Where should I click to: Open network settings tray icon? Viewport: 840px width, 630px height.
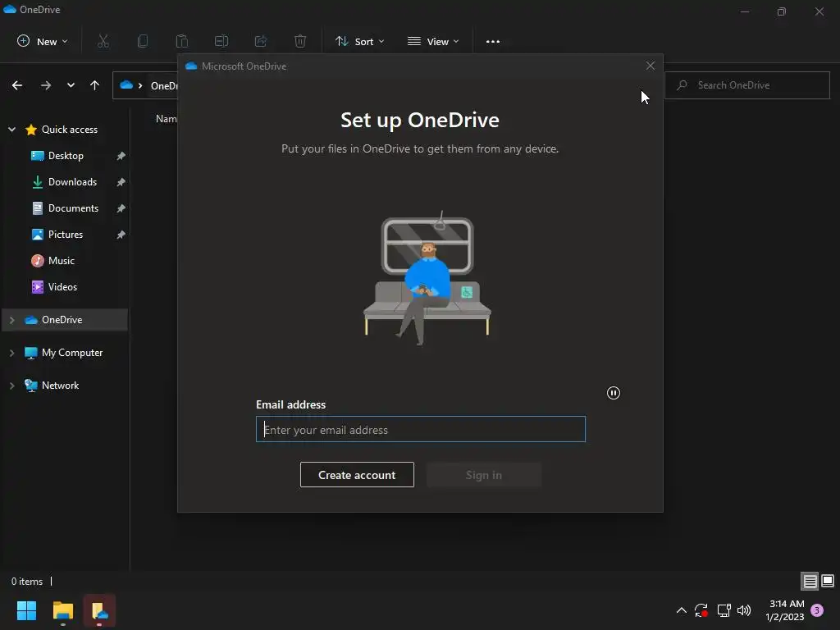[724, 610]
